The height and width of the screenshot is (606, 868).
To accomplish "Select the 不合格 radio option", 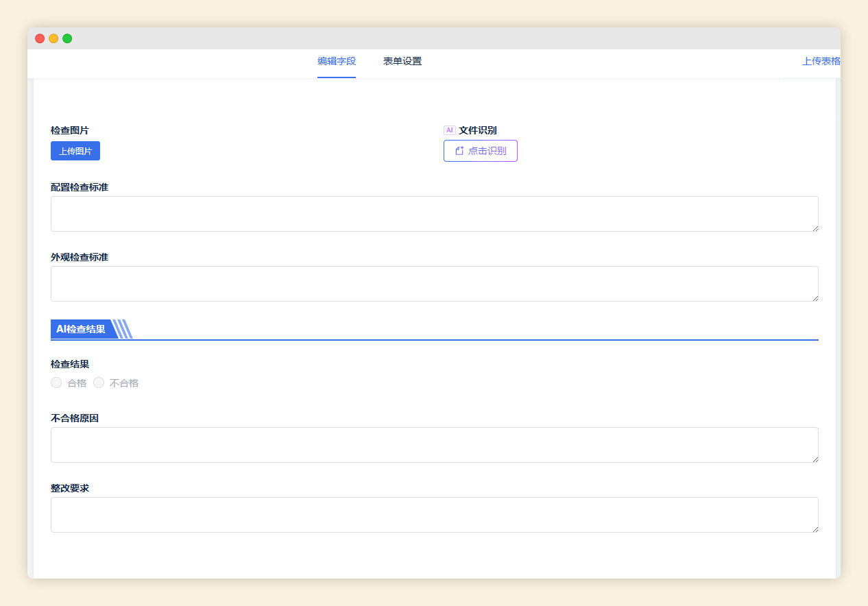I will 99,383.
